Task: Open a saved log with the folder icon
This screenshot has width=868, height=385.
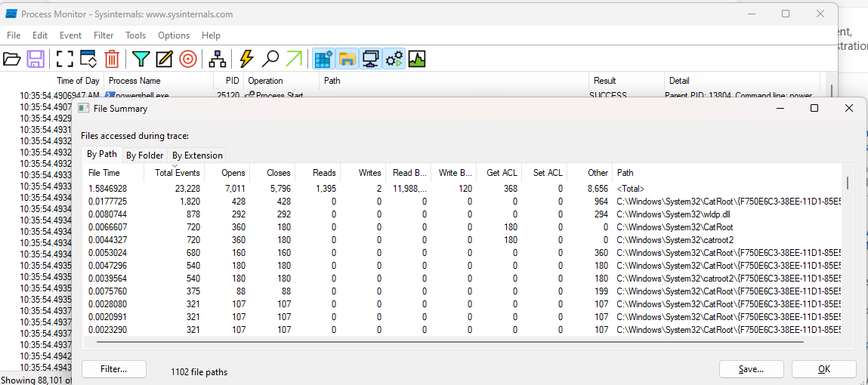Action: (x=11, y=59)
